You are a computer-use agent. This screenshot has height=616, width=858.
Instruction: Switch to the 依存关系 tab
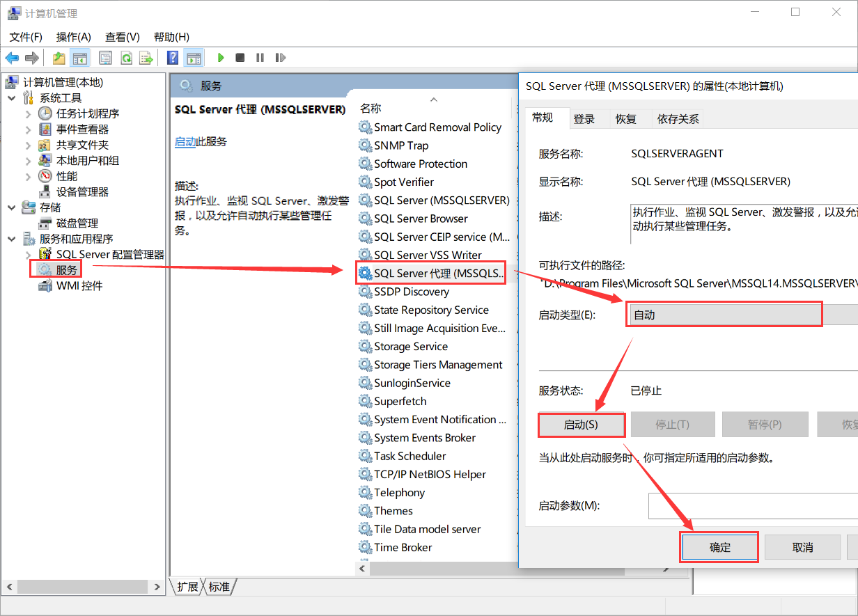pos(678,119)
